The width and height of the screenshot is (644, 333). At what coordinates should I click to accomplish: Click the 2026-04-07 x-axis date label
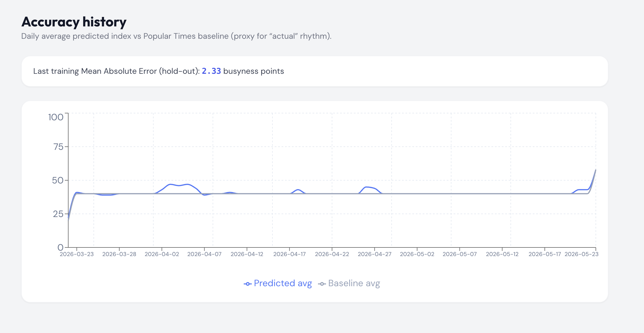(204, 254)
